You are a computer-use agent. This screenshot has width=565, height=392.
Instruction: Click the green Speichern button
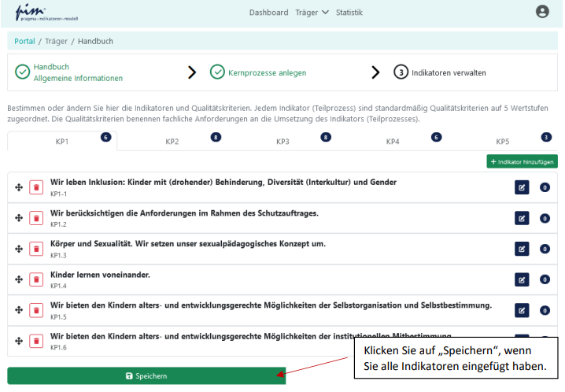pos(146,376)
